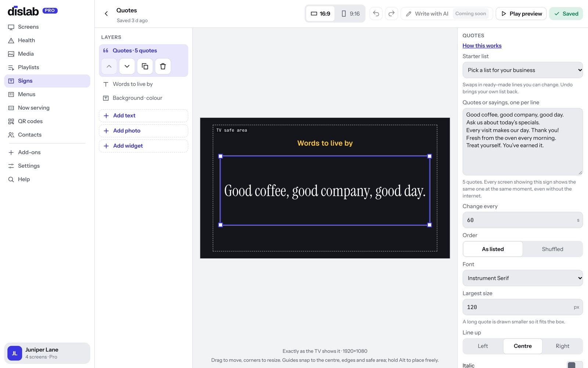
Task: Align quote text Right
Action: (562, 346)
